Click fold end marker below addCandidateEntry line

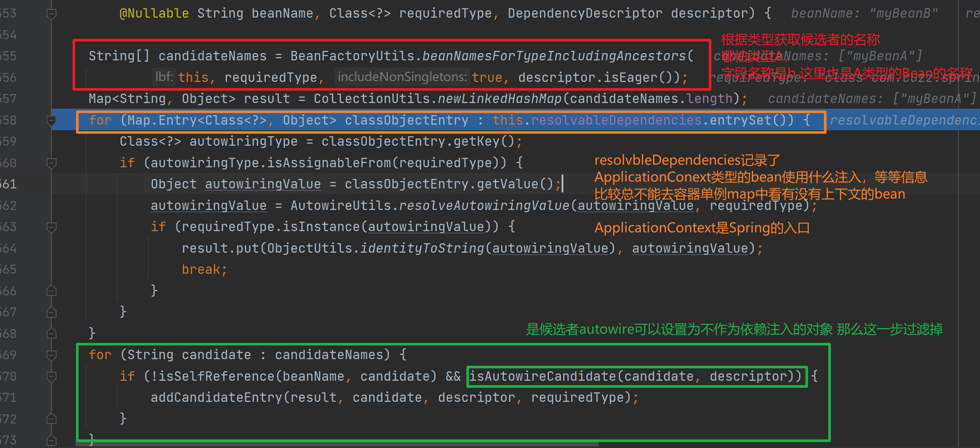[51, 419]
